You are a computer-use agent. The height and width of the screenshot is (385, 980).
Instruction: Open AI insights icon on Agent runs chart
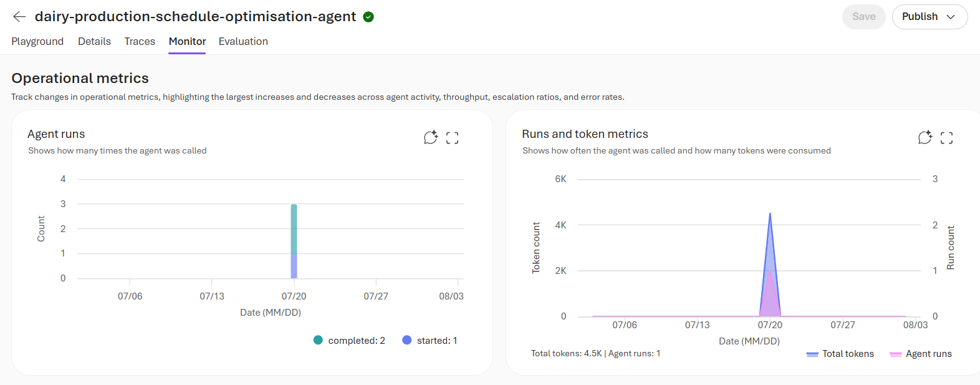[431, 137]
